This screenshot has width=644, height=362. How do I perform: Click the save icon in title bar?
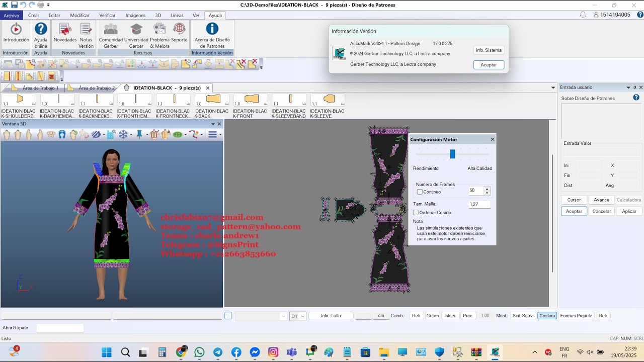pos(14,5)
